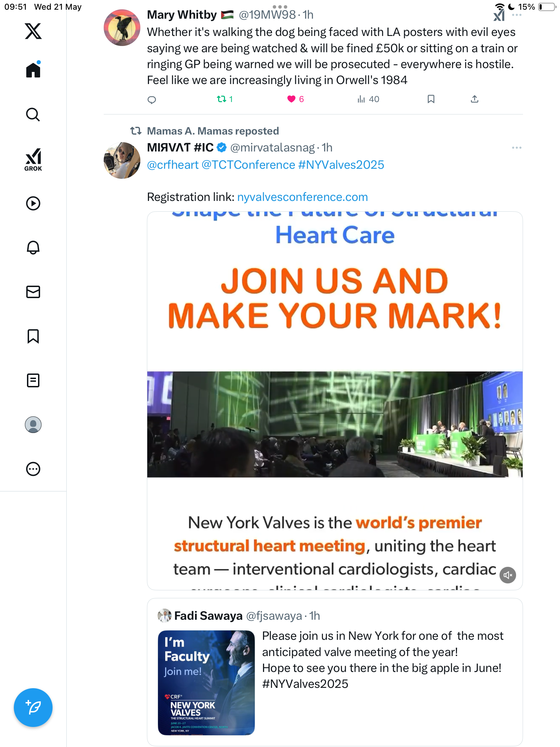Open Messages envelope icon

point(33,292)
